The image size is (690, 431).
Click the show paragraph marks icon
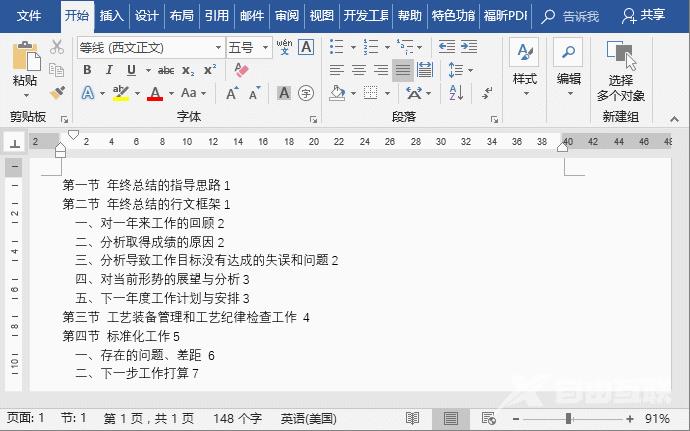(x=487, y=93)
